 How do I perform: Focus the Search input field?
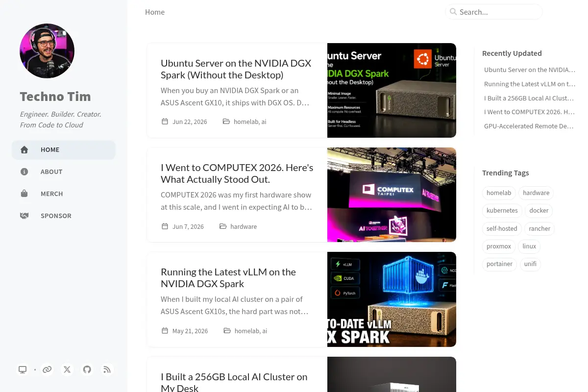(494, 12)
